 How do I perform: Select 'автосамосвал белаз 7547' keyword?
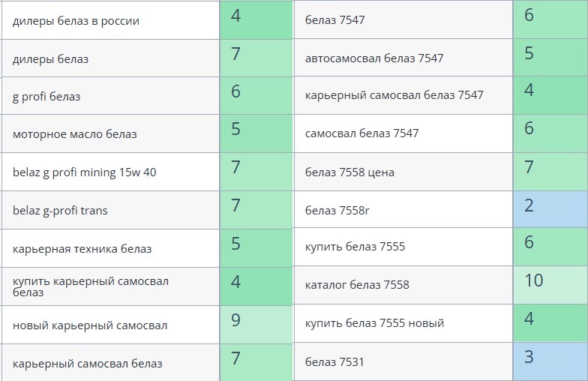pos(374,58)
